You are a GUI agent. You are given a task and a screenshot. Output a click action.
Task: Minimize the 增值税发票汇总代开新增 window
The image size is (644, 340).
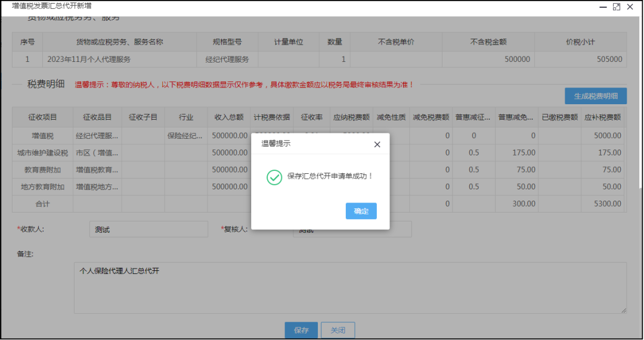click(602, 7)
